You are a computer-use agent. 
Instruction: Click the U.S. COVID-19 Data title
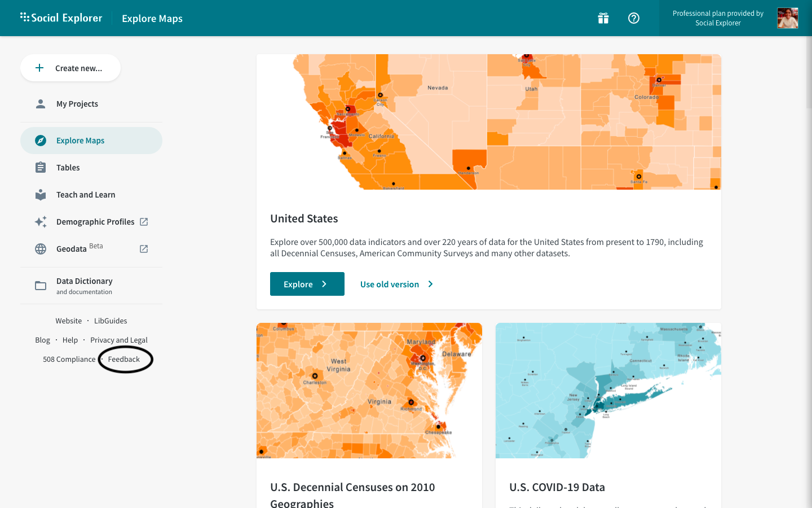pyautogui.click(x=557, y=487)
